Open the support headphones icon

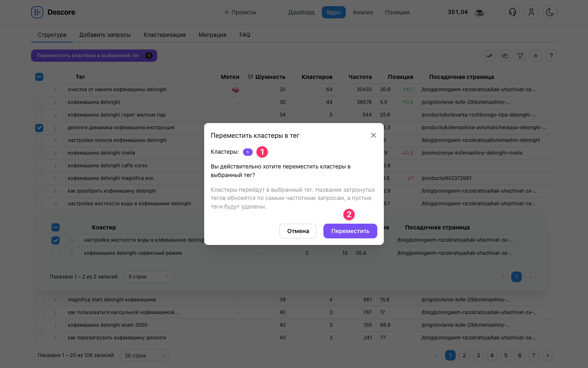(512, 12)
